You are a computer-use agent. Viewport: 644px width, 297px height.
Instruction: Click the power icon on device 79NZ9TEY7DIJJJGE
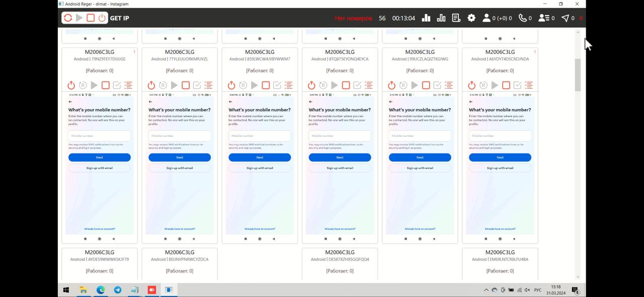coord(71,85)
